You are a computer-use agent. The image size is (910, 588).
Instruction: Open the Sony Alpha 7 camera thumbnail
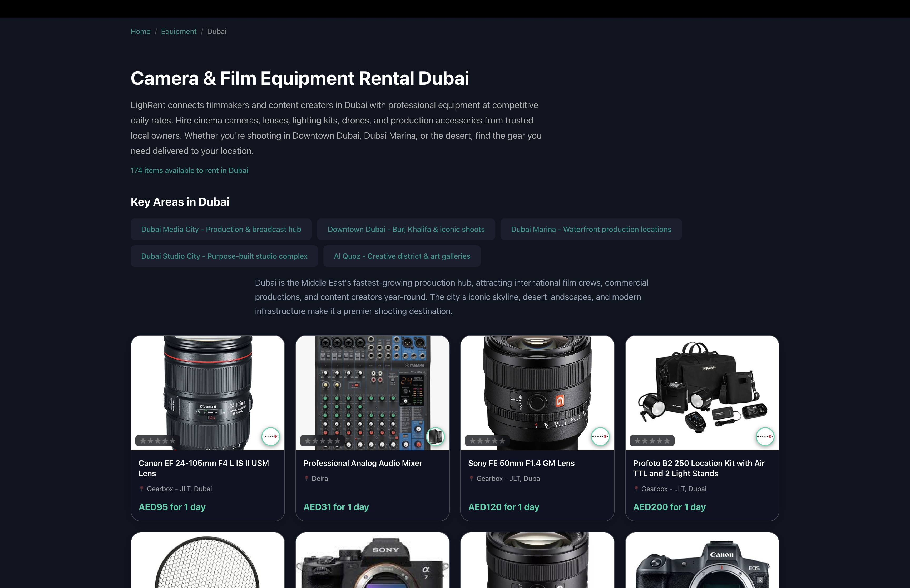tap(372, 560)
